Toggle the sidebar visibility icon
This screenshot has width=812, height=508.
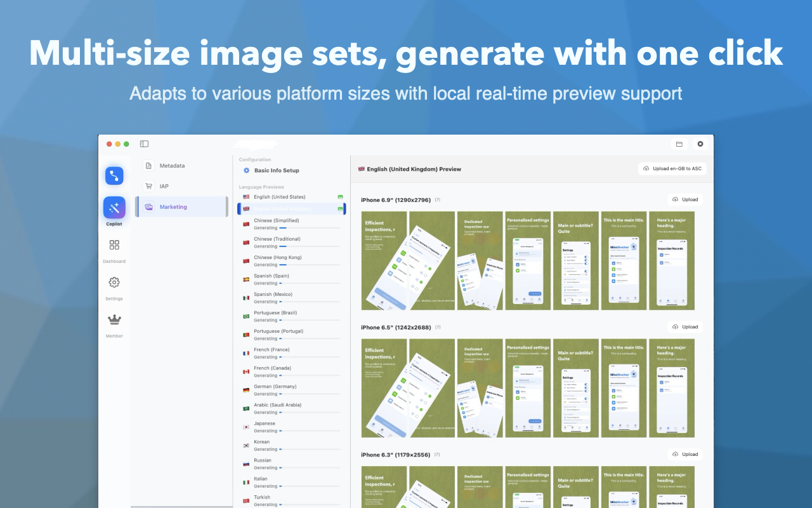144,144
